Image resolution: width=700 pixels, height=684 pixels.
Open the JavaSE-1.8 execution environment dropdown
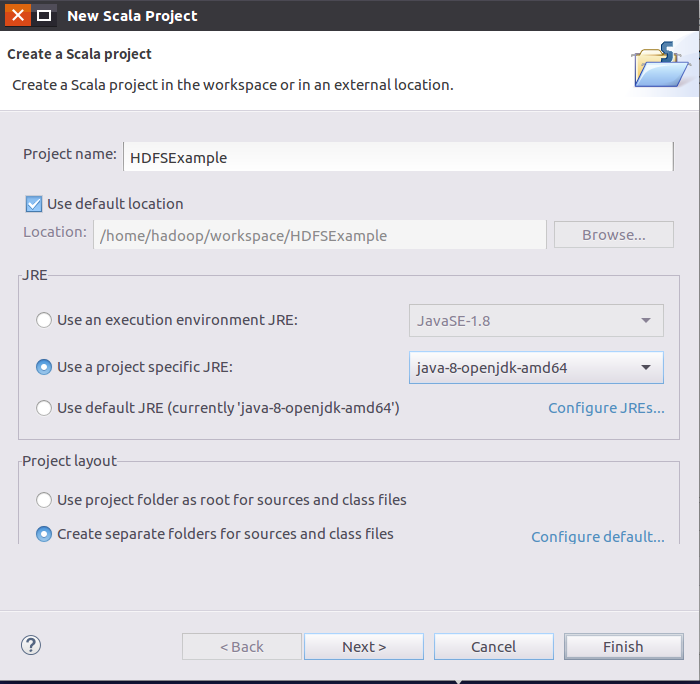point(536,321)
